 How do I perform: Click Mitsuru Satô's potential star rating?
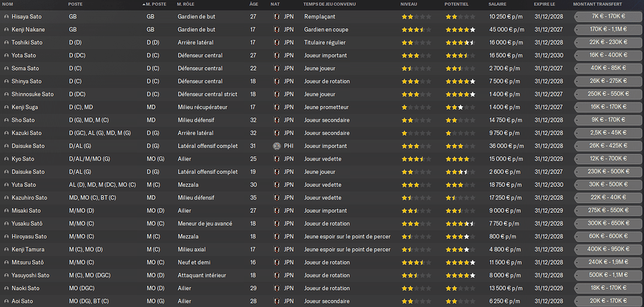(x=461, y=262)
